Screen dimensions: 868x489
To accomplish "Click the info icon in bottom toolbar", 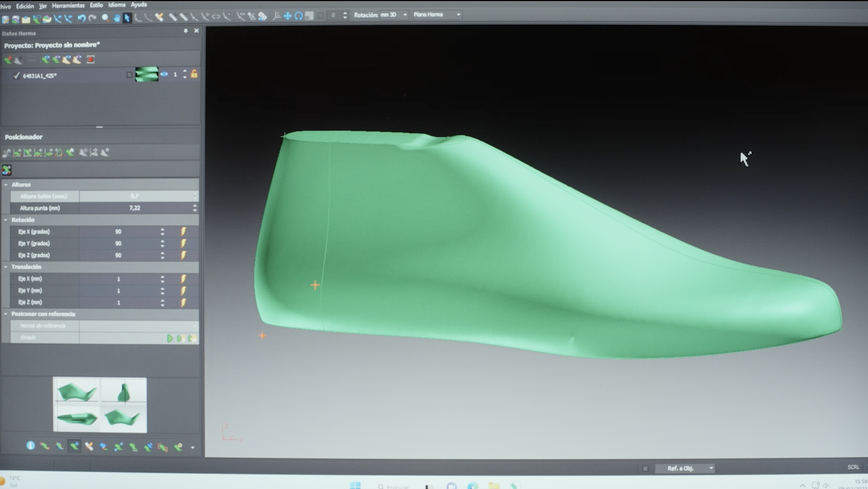I will (31, 446).
